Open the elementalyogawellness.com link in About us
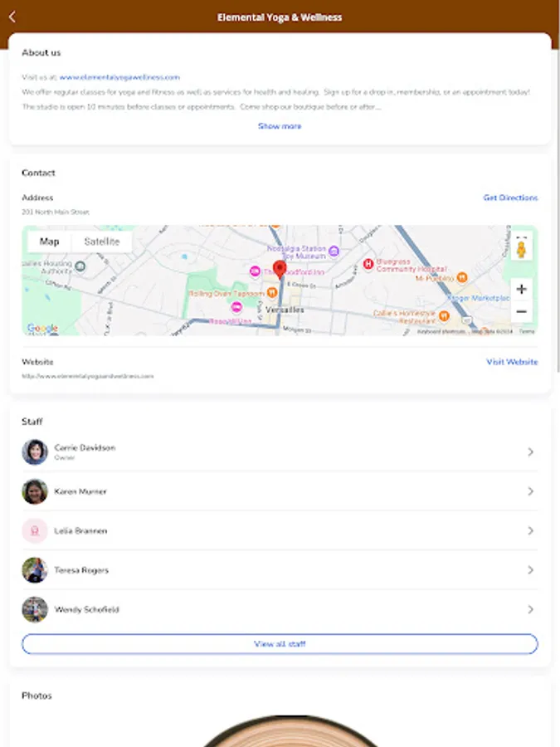560x747 pixels. (119, 77)
